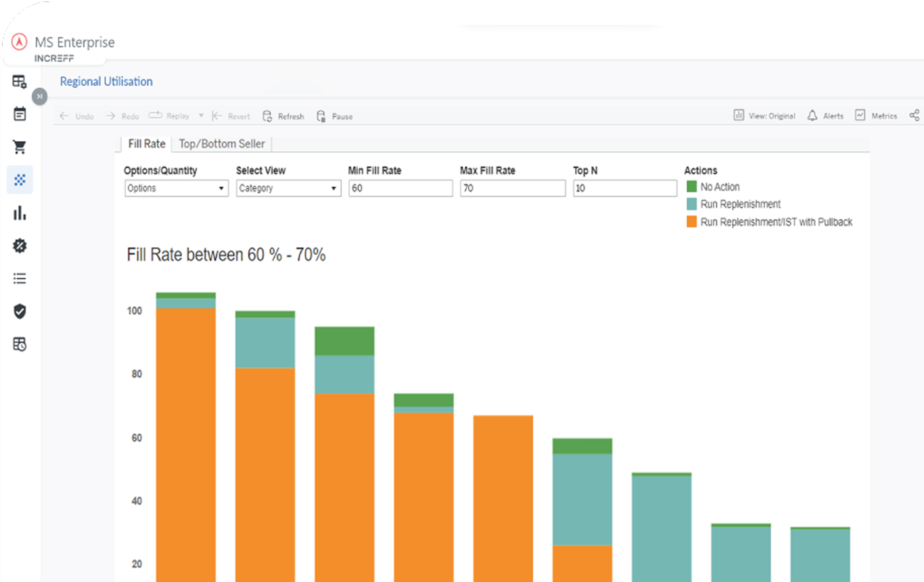
Task: Click the discount badge sidebar icon
Action: [19, 245]
